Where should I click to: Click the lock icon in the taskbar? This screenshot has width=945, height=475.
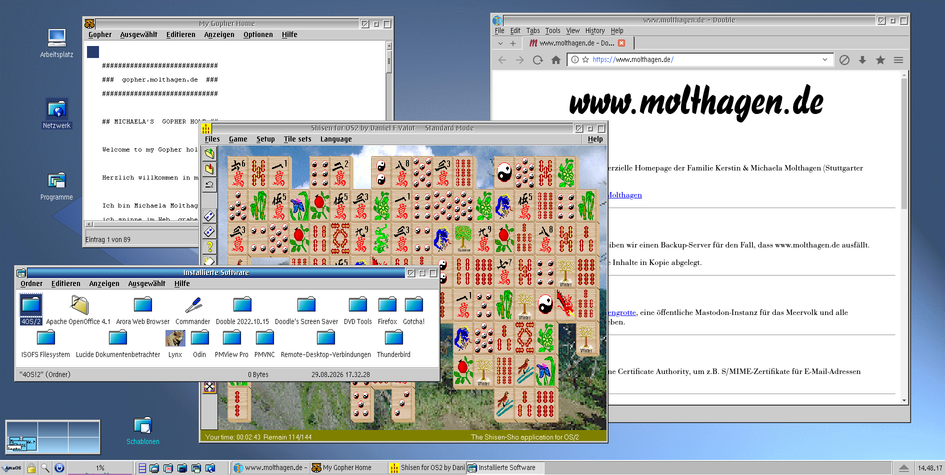pyautogui.click(x=31, y=468)
